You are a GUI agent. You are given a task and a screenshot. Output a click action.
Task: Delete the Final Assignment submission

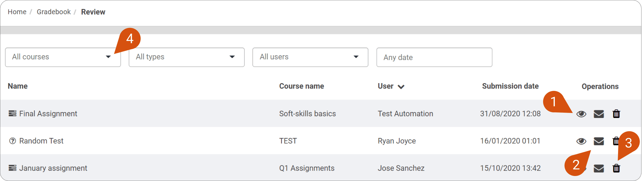tap(616, 114)
